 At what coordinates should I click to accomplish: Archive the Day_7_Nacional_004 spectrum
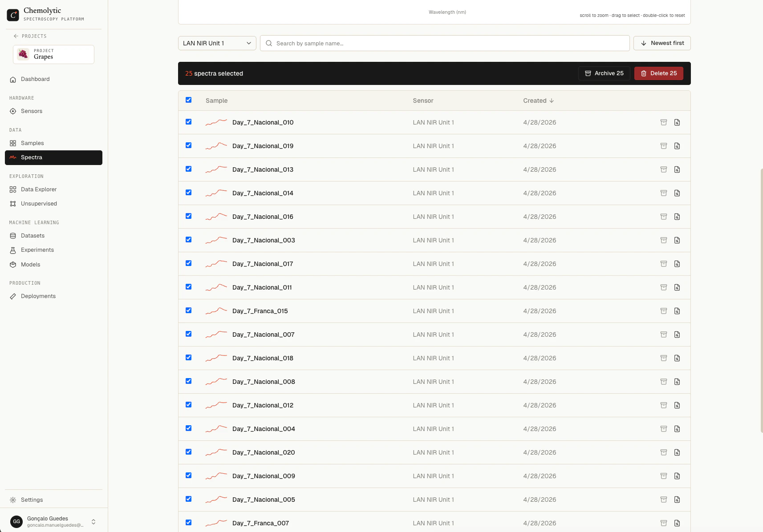click(x=663, y=429)
